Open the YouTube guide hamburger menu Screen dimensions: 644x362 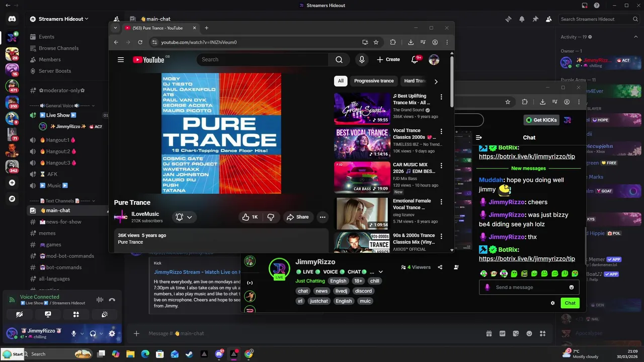click(121, 59)
